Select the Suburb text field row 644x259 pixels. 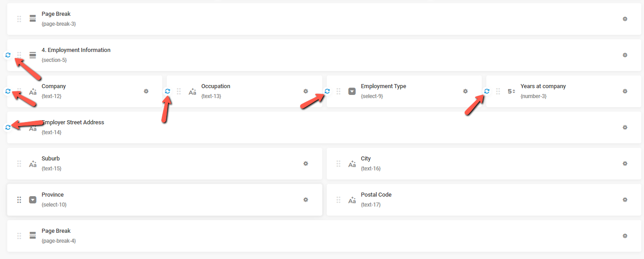pyautogui.click(x=165, y=164)
